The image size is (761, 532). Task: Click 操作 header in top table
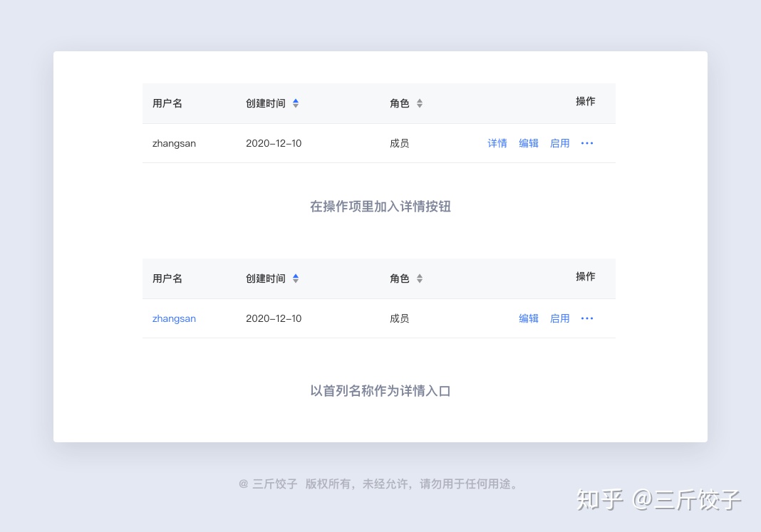click(585, 101)
